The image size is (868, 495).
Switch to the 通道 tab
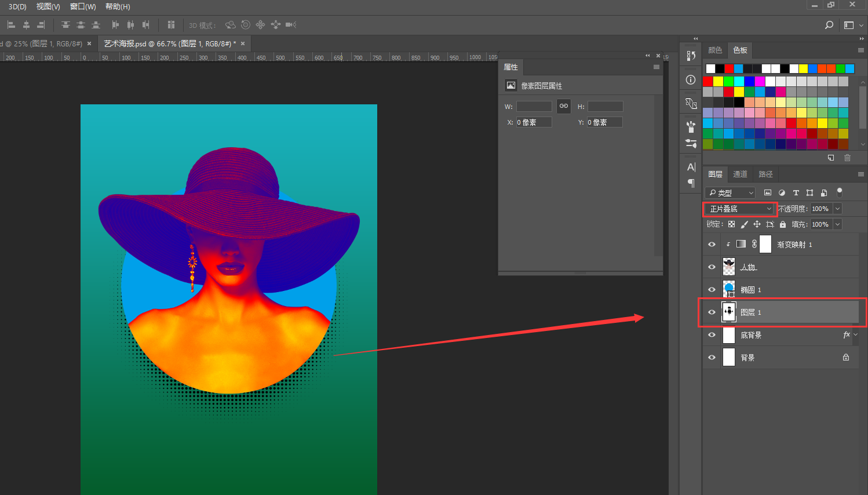click(x=740, y=174)
